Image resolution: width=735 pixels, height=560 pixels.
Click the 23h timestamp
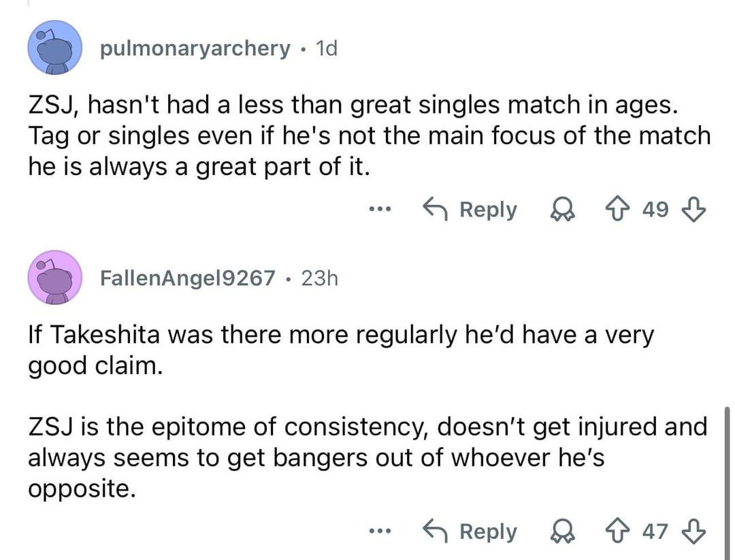pyautogui.click(x=318, y=278)
